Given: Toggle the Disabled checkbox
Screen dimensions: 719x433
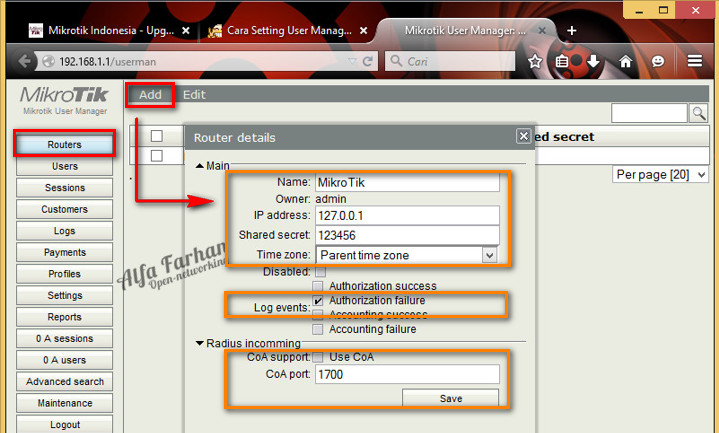Looking at the screenshot, I should (x=321, y=272).
